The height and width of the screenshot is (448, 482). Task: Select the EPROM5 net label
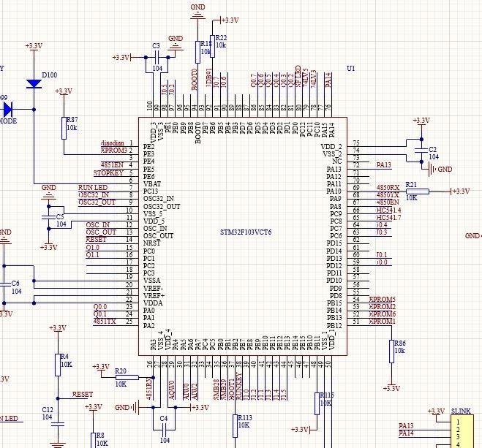tap(382, 299)
